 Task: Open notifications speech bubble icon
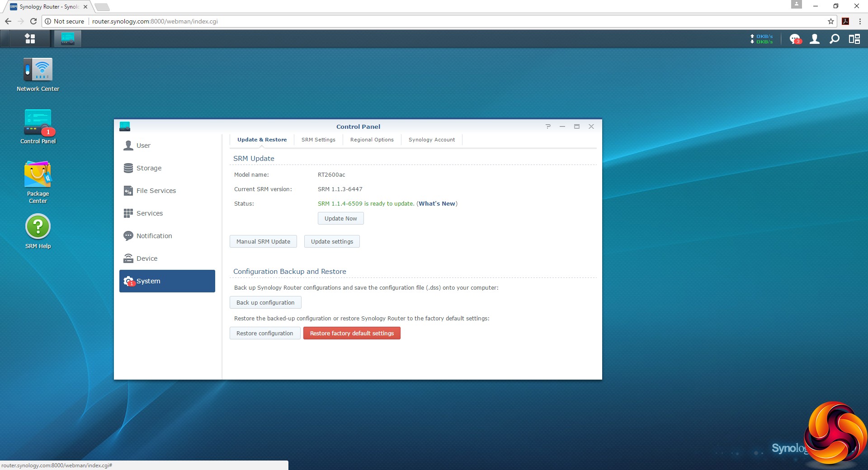coord(795,39)
